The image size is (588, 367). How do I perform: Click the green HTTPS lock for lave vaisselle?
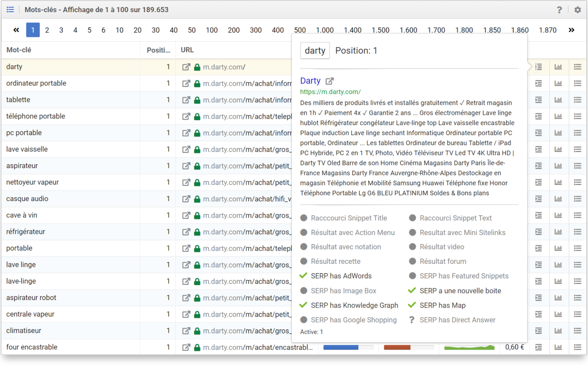point(197,149)
